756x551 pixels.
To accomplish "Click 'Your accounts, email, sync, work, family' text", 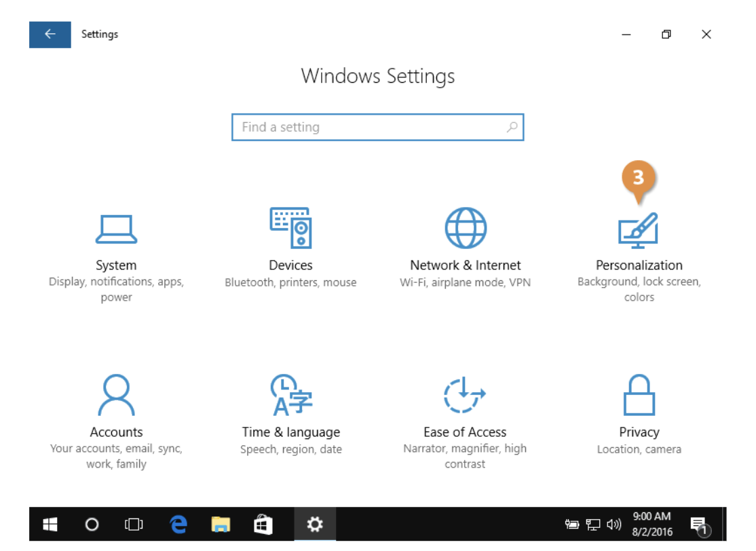I will (116, 456).
